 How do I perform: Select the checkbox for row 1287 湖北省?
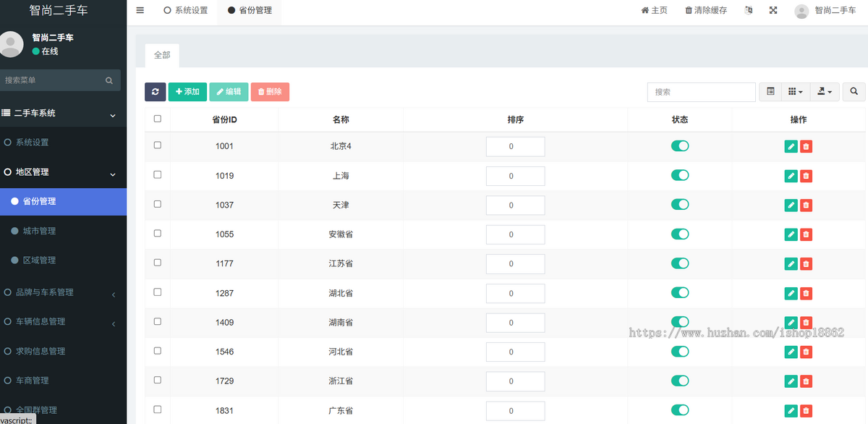(x=158, y=292)
